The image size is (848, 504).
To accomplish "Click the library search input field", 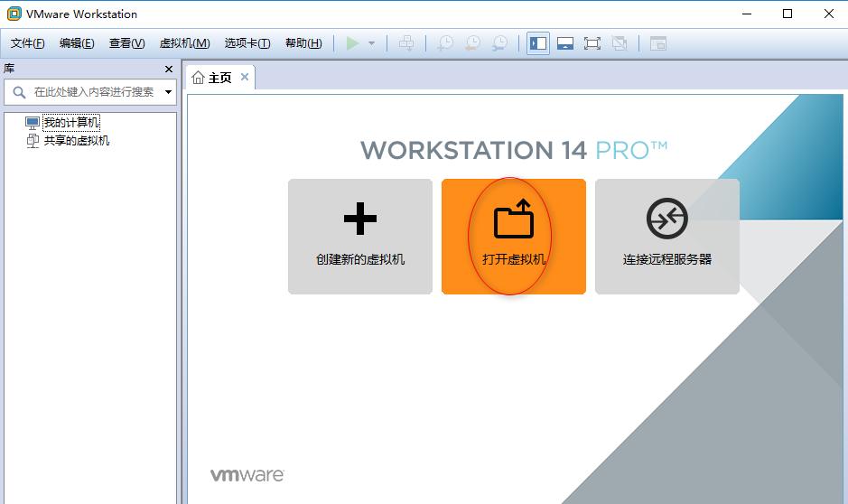I will point(92,92).
